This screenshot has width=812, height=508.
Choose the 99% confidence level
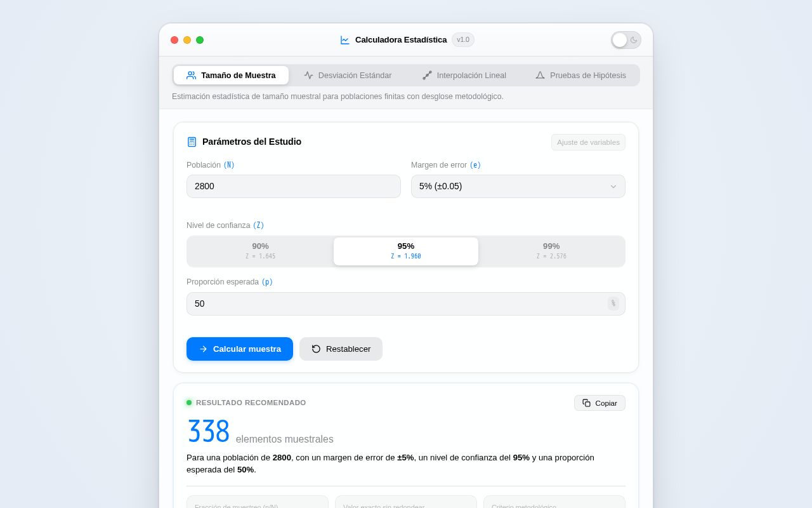point(551,251)
